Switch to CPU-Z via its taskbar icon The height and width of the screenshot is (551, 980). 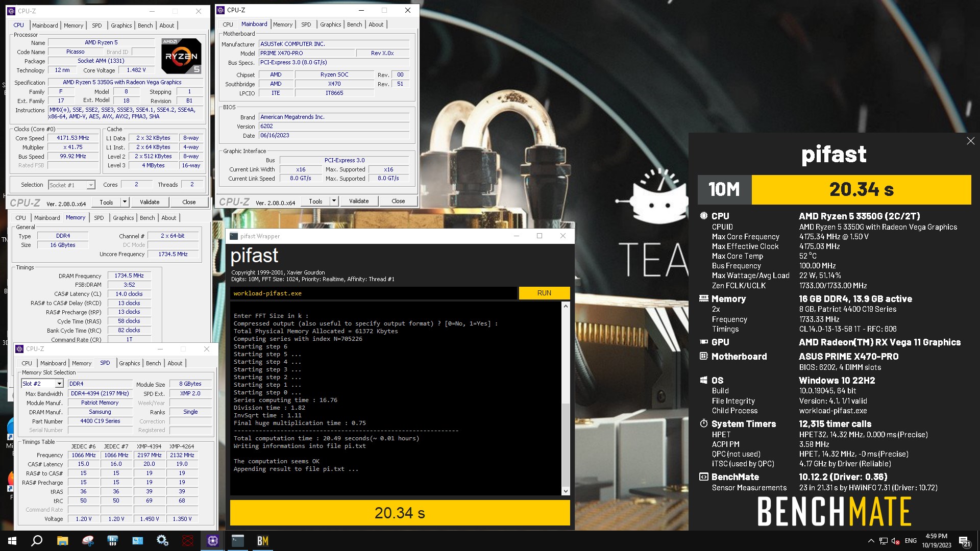213,541
